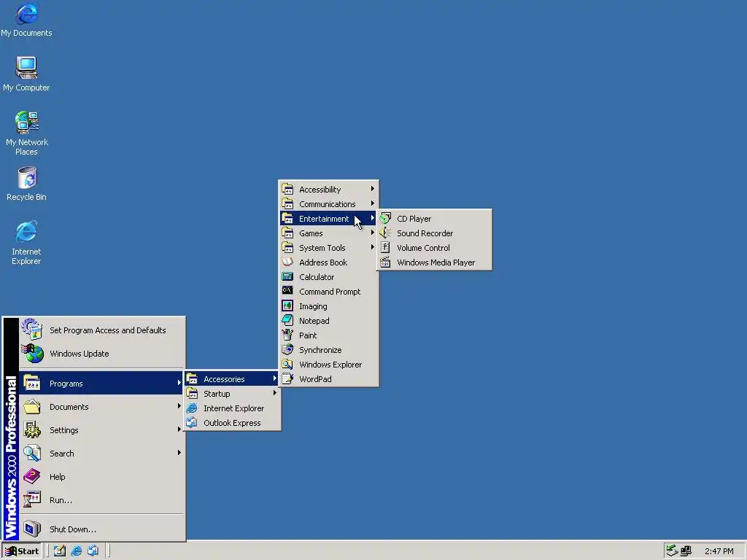Click the Show Desktop quick launch icon

(60, 551)
